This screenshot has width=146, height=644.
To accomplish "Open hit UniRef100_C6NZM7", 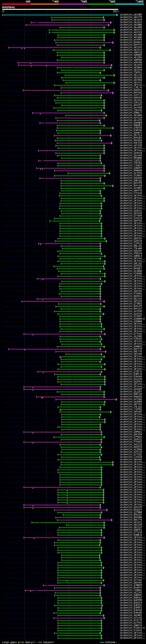I will click(x=131, y=168).
